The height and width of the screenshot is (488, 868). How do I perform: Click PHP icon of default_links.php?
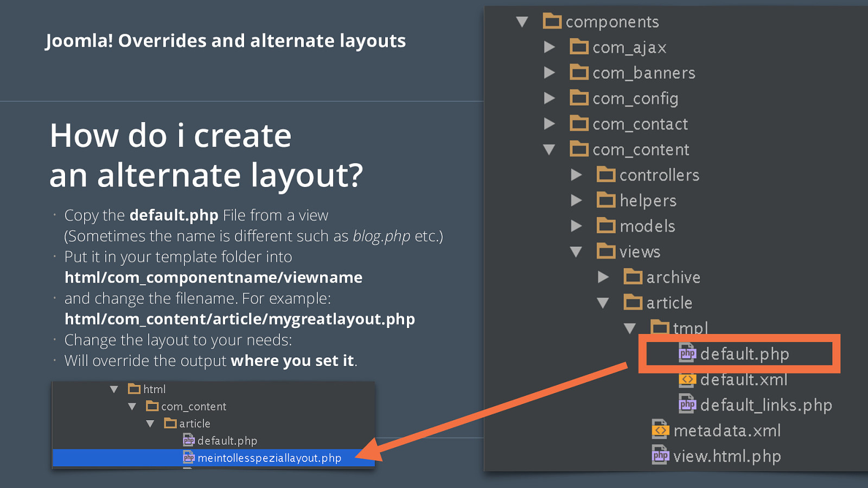[x=687, y=404]
